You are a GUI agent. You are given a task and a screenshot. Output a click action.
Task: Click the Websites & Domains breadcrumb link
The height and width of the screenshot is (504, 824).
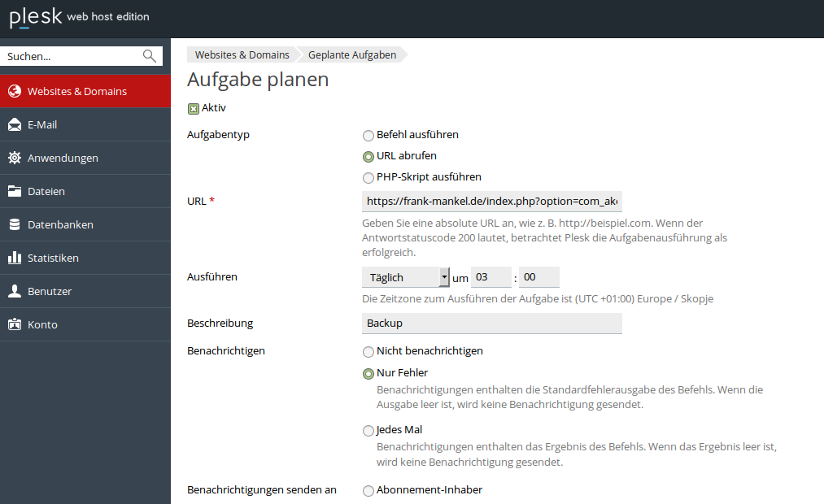(242, 54)
